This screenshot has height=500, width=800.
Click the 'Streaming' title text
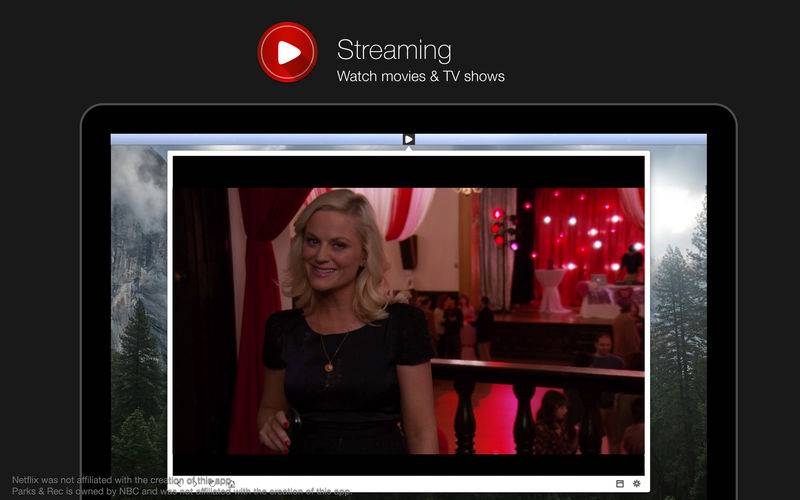click(394, 50)
